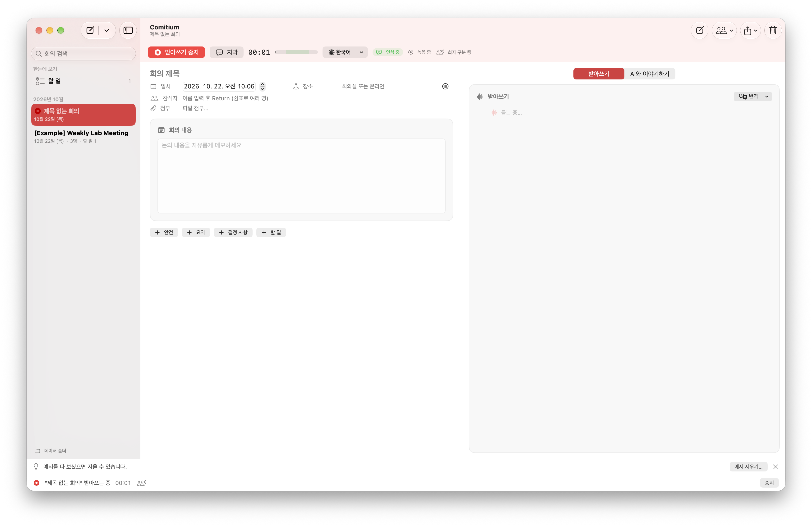The image size is (812, 526).
Task: Add a 결정 사항 section
Action: (233, 232)
